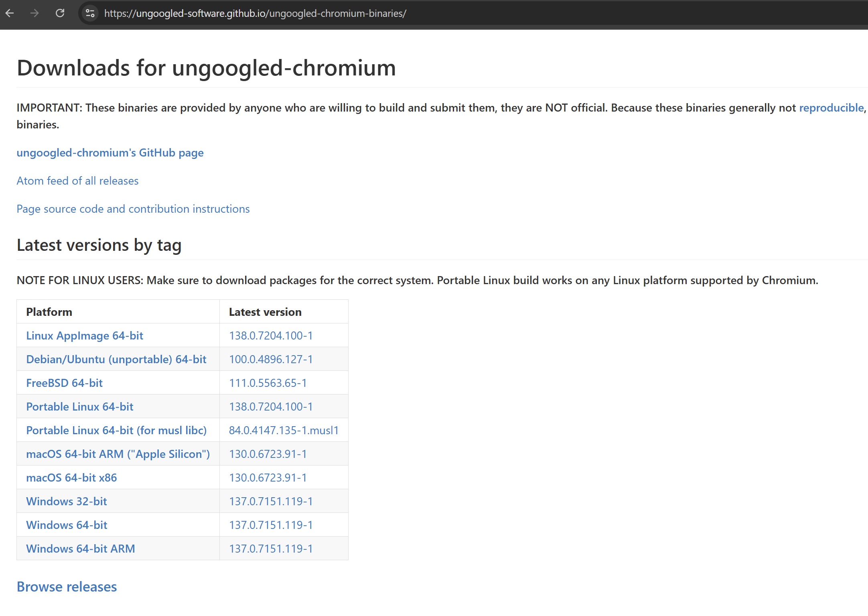
Task: Open the Browse releases heading link
Action: [67, 587]
